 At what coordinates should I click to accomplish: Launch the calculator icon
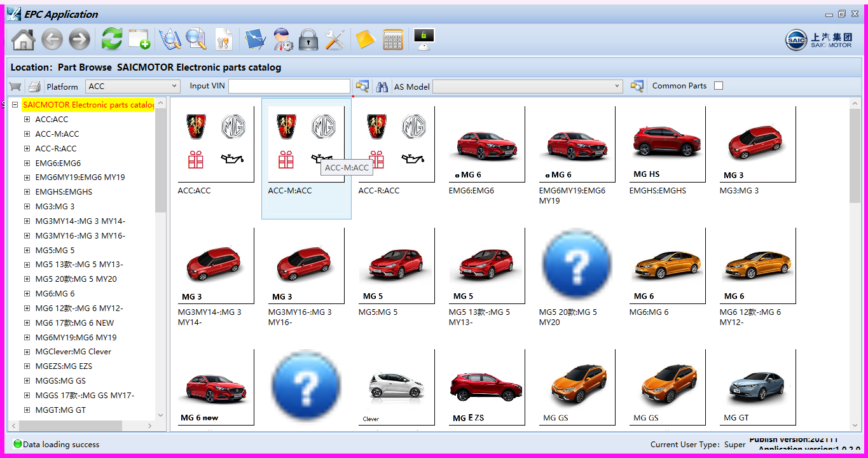(x=393, y=39)
